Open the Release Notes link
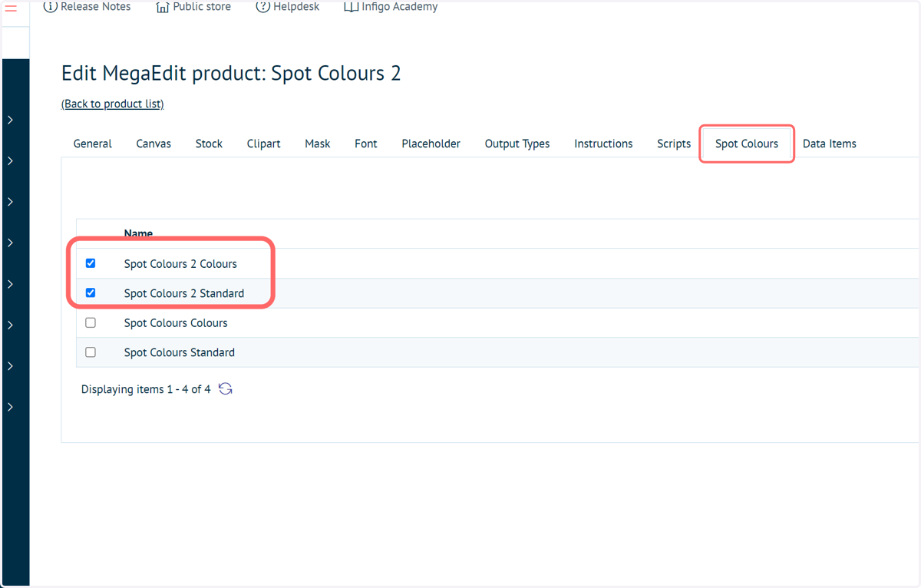 pos(96,7)
